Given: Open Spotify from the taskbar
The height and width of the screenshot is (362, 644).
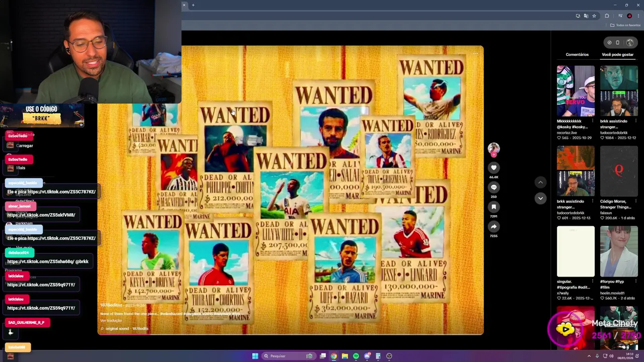Looking at the screenshot, I should pyautogui.click(x=356, y=356).
